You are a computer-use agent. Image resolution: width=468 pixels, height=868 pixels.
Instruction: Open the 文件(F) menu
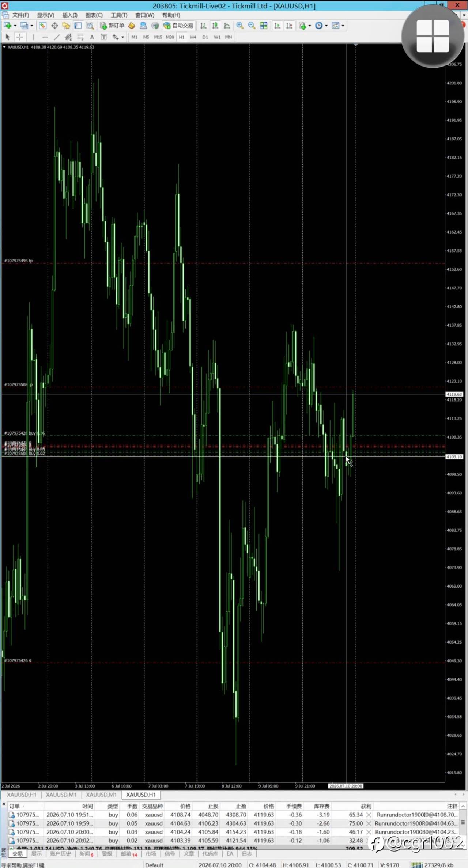20,15
